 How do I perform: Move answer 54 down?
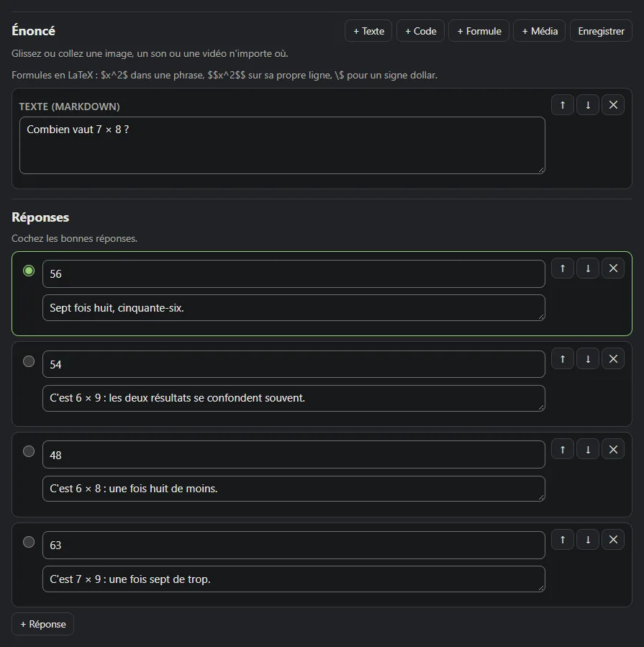coord(588,359)
